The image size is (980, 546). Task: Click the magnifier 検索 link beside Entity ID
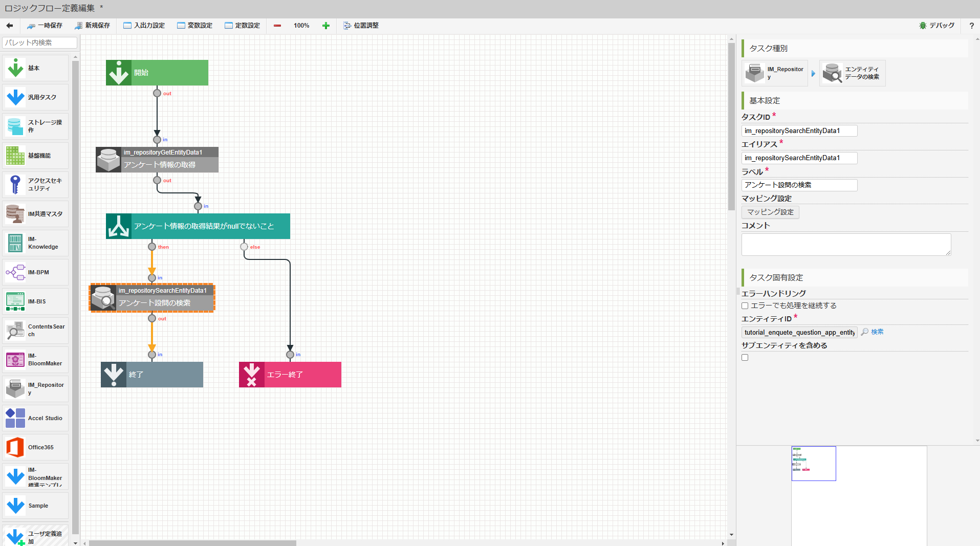coord(873,332)
